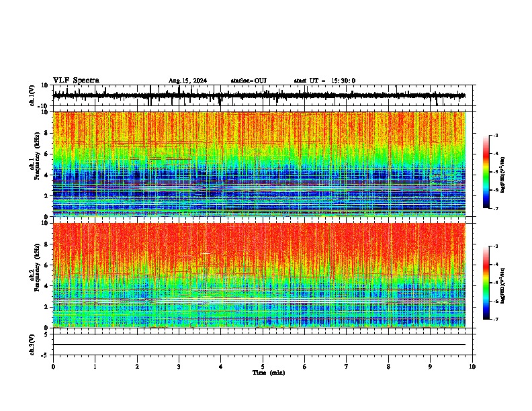Image resolution: width=532 pixels, height=411 pixels.
Task: Click the ch.1 spectrogram color scale bar
Action: [x=486, y=171]
